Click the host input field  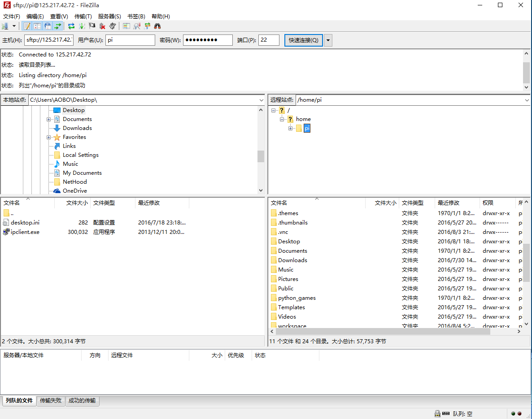(x=49, y=40)
